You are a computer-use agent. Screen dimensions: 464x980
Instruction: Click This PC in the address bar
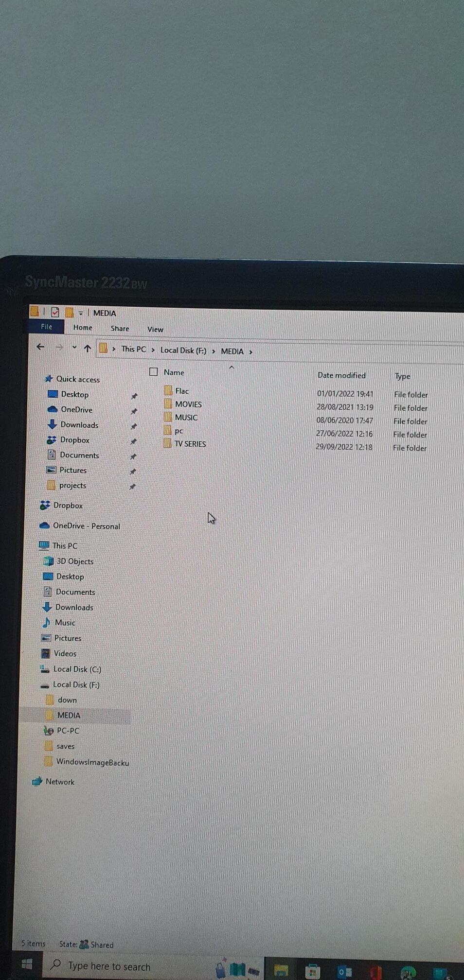click(x=133, y=349)
